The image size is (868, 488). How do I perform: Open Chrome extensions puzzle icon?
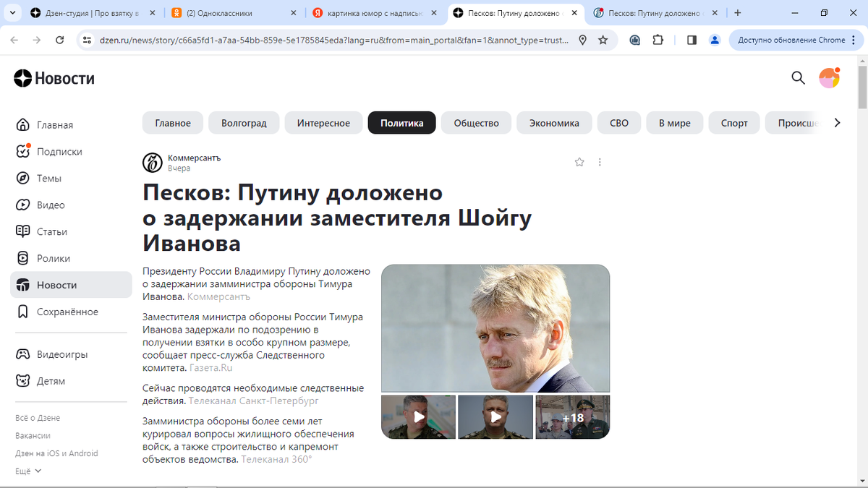(x=658, y=40)
